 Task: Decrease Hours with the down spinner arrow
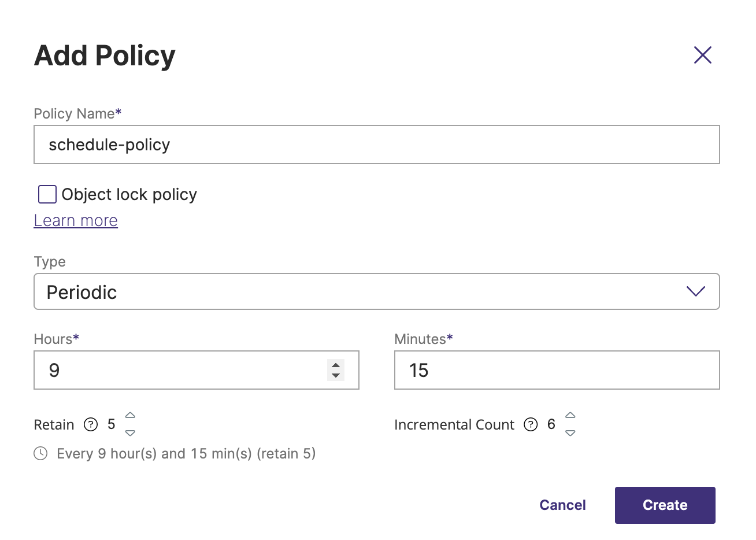point(336,376)
